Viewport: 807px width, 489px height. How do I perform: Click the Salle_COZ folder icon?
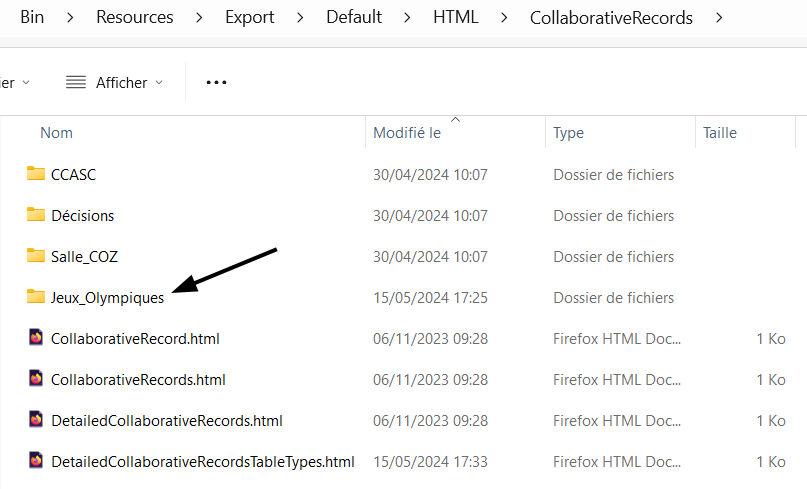point(36,256)
